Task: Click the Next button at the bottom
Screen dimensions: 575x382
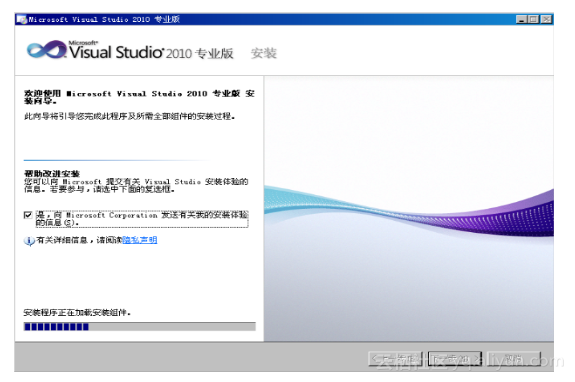Action: pos(455,359)
